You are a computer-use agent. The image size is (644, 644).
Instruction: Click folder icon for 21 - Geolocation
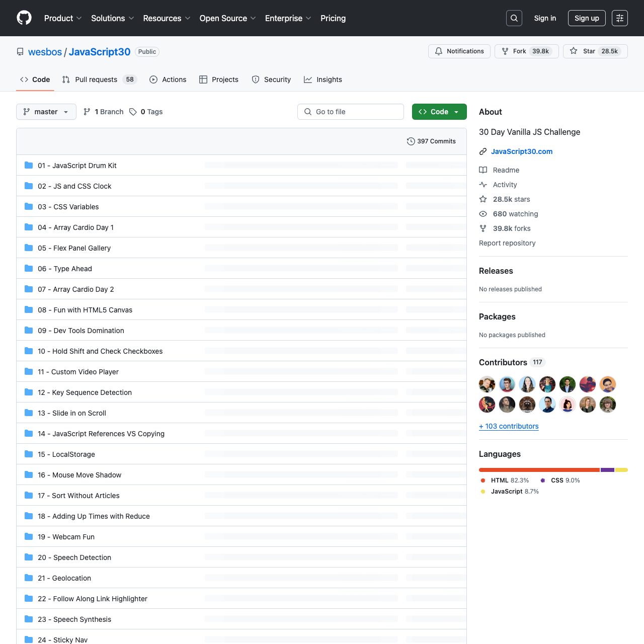click(29, 578)
